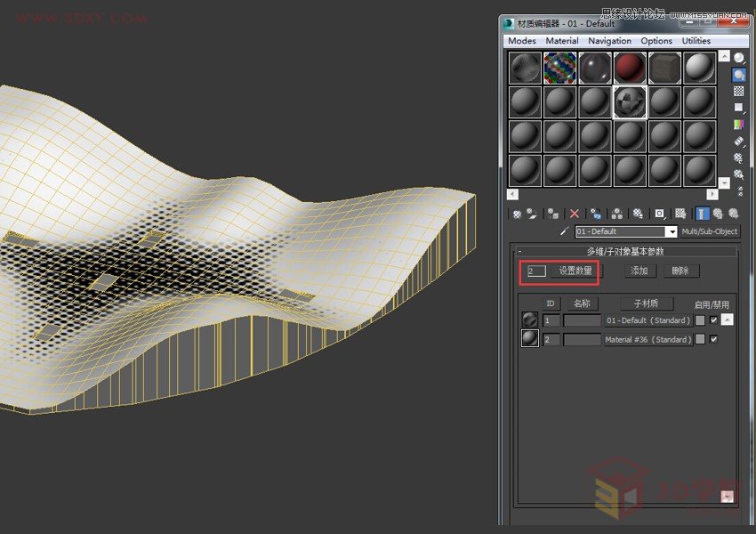
Task: Select the cube-shaped material sample slot
Action: (x=664, y=68)
